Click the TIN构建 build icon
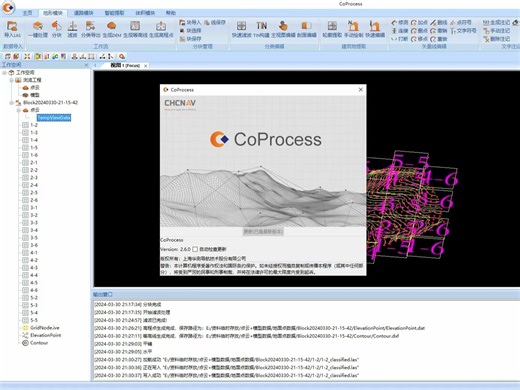This screenshot has width=520, height=390. click(x=262, y=29)
